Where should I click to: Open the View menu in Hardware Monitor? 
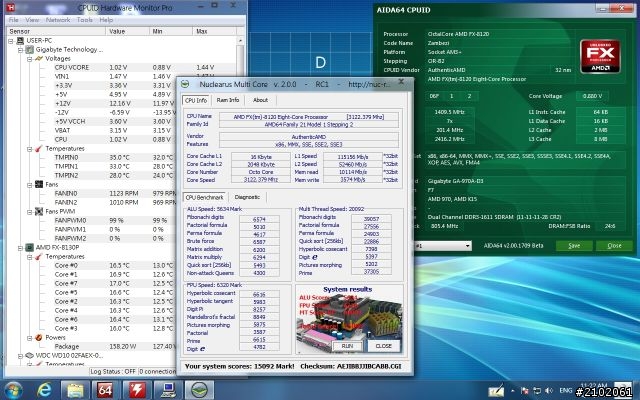(32, 20)
